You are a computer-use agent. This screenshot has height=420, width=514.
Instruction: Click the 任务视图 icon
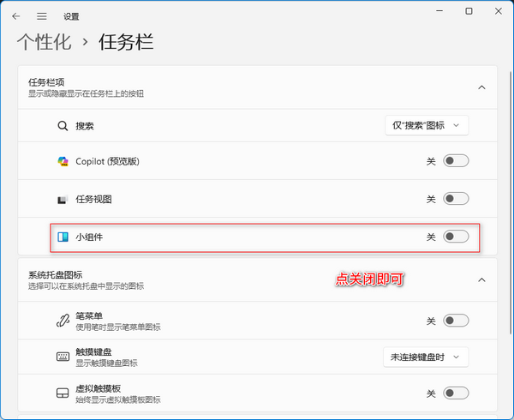click(x=63, y=199)
